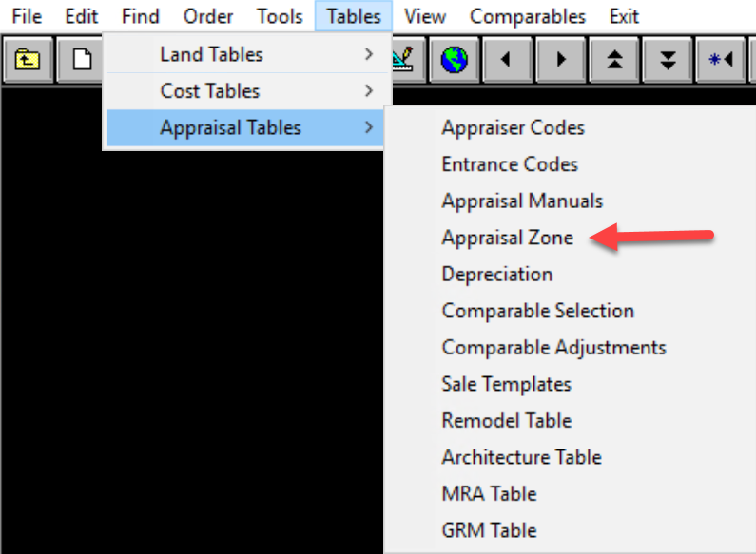756x554 pixels.
Task: Open the Comparable Adjustments table
Action: click(554, 348)
